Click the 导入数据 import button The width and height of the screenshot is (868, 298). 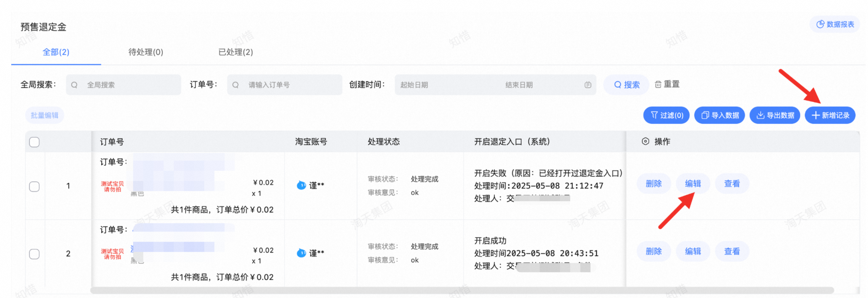tap(720, 115)
